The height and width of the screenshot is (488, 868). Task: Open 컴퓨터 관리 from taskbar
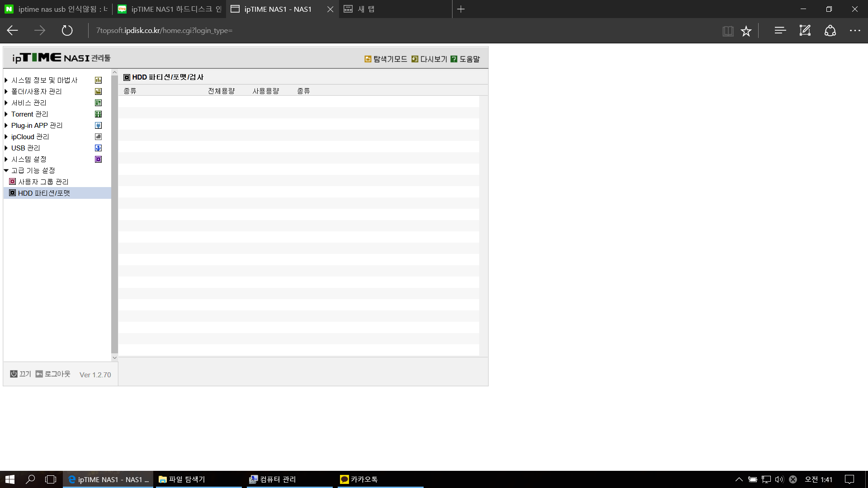[290, 479]
